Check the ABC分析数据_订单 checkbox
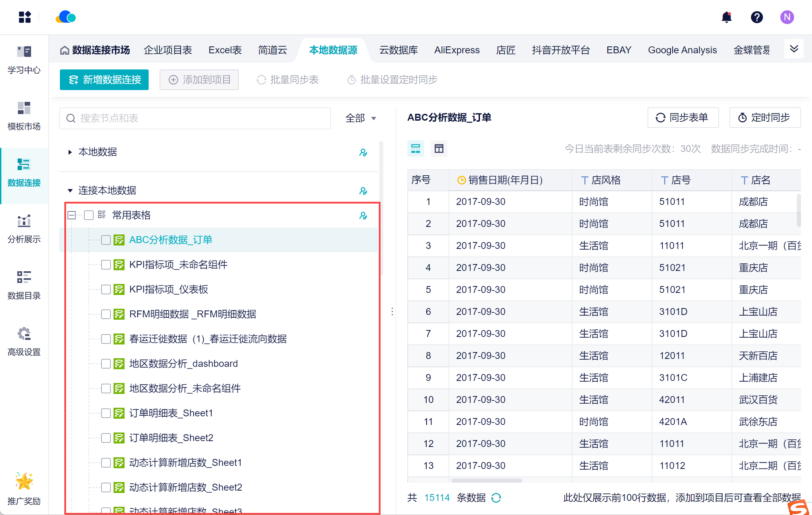Screen dimensions: 812x515 106,240
